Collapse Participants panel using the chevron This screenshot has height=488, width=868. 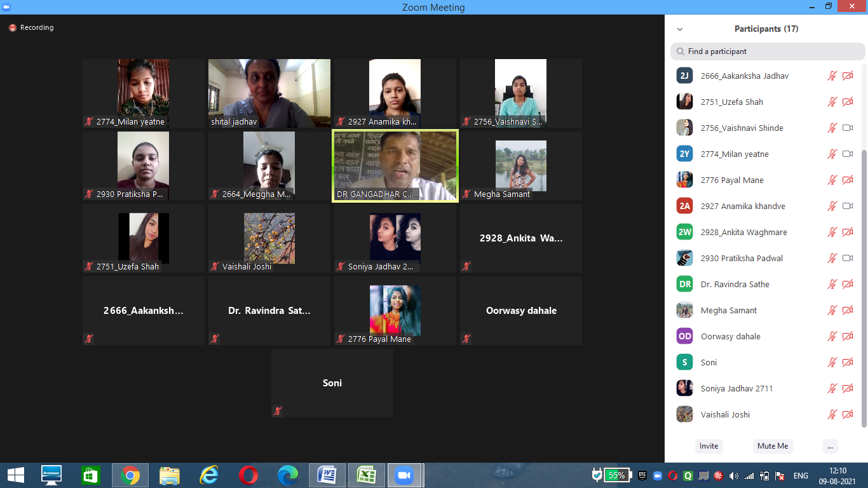[x=680, y=29]
